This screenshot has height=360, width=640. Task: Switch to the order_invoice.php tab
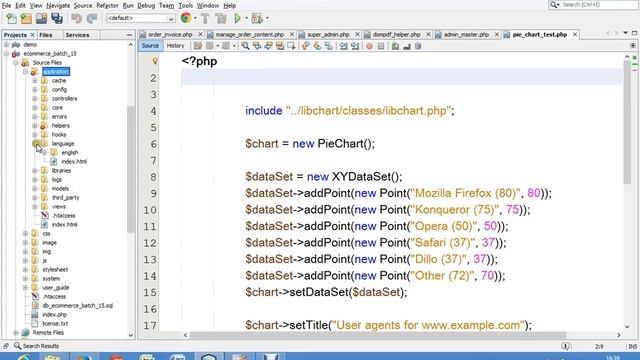(170, 35)
